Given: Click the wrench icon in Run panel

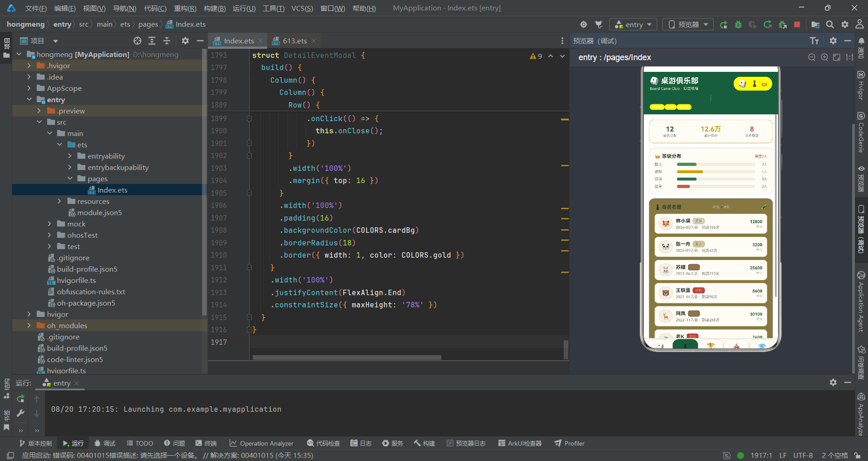Looking at the screenshot, I should pyautogui.click(x=20, y=413).
